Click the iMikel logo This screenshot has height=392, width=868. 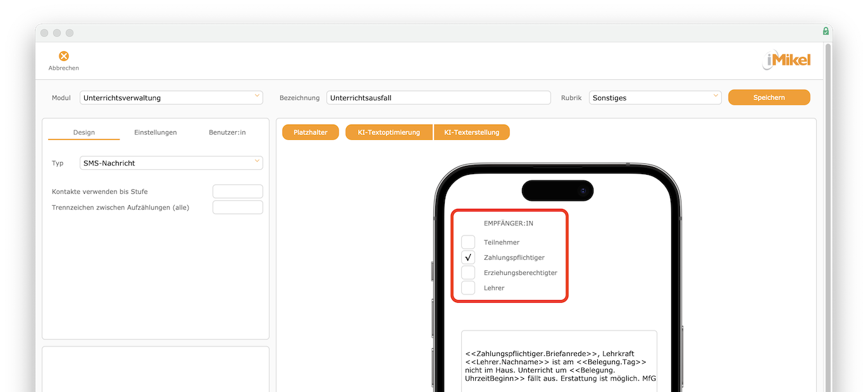click(x=786, y=60)
